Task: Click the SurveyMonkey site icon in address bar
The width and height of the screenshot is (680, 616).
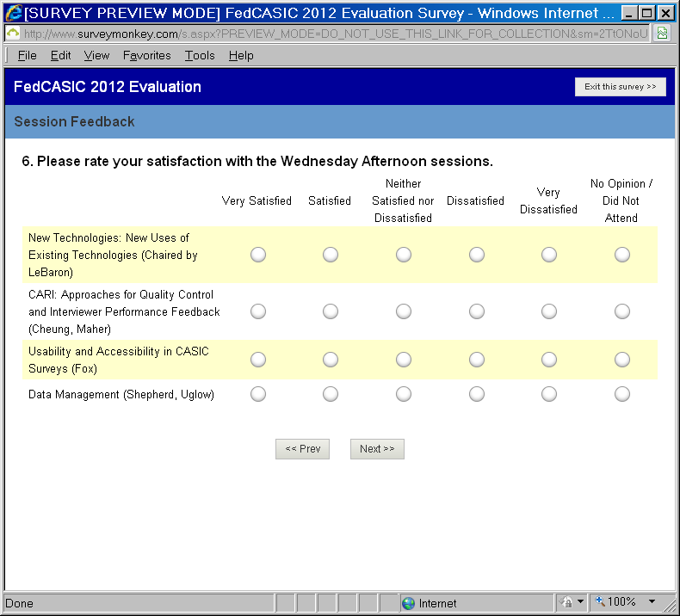Action: pyautogui.click(x=13, y=34)
